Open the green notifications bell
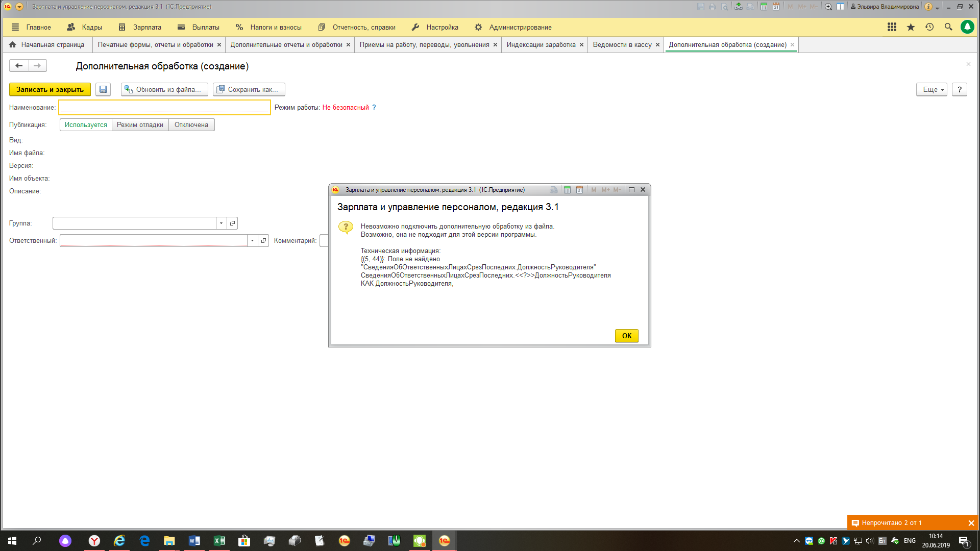The image size is (980, 551). (967, 27)
